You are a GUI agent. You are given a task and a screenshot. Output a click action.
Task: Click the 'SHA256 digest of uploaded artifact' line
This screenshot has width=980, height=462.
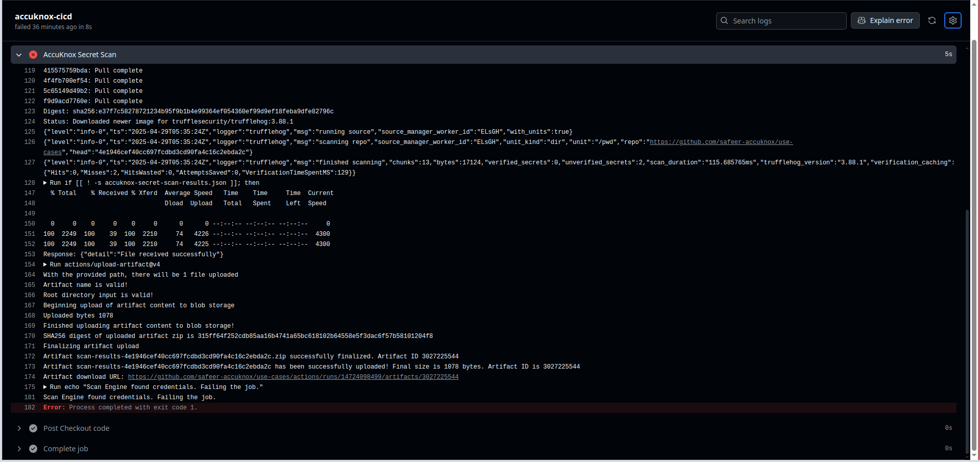tap(238, 336)
